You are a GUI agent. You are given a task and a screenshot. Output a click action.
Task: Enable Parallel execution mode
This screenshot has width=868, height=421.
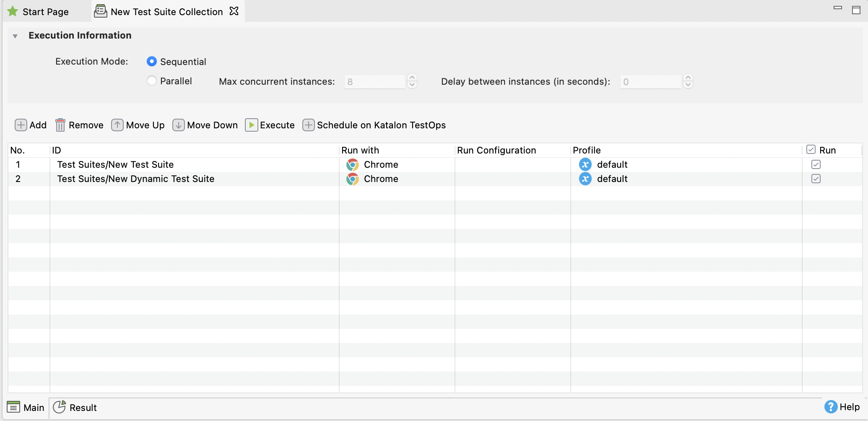[151, 81]
